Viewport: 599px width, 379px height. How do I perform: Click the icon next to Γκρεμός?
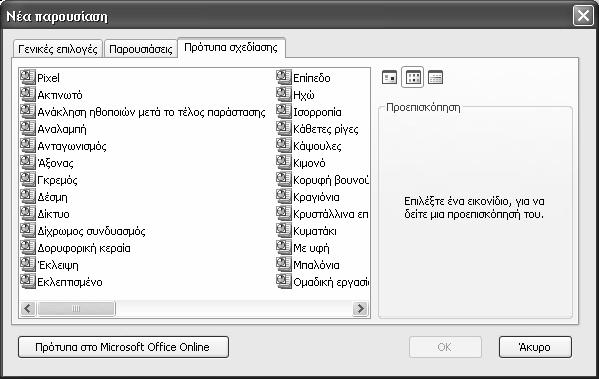point(28,179)
